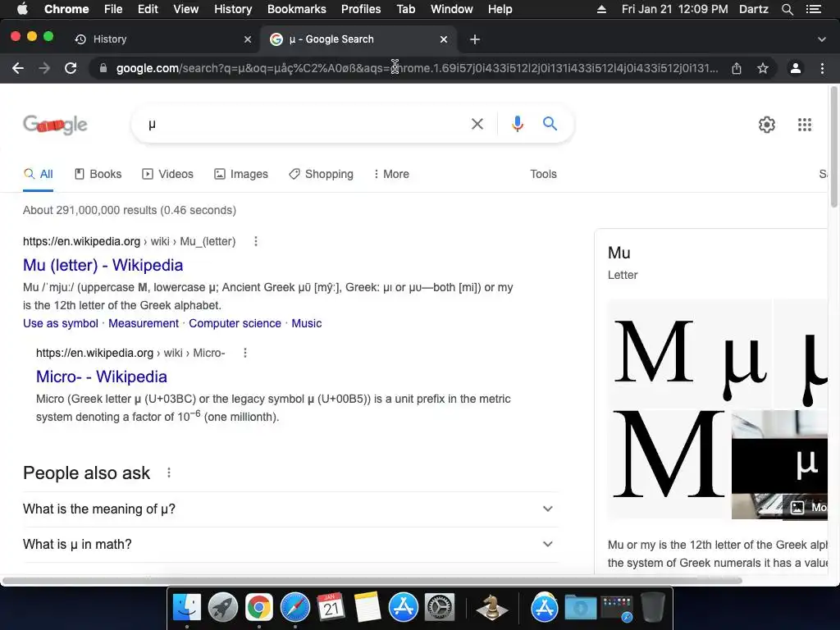Click the share icon in the address bar
Viewport: 840px width, 630px height.
[x=737, y=68]
